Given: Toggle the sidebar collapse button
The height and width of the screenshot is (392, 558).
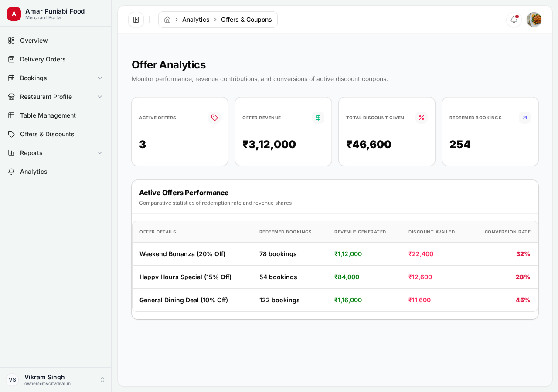Looking at the screenshot, I should [136, 20].
